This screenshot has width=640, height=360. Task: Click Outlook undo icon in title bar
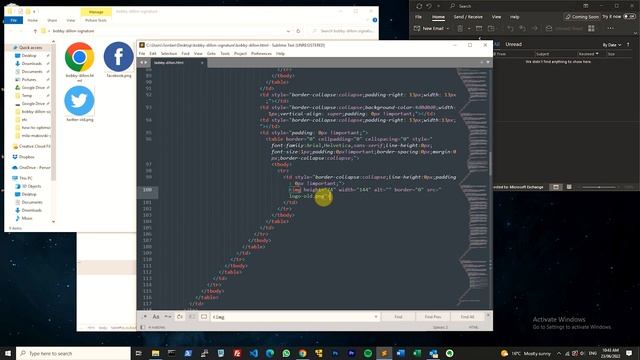[x=429, y=6]
